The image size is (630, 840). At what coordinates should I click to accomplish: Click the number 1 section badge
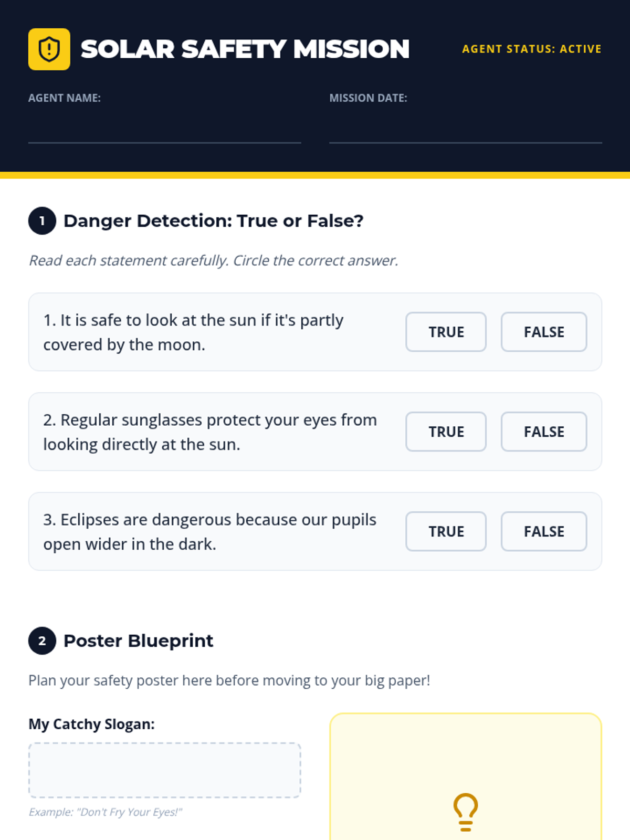click(42, 220)
